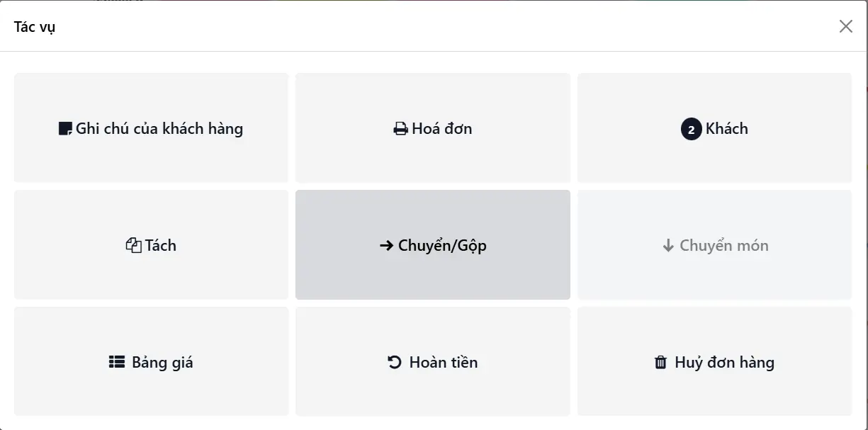This screenshot has width=868, height=430.
Task: Click the right arrow icon beside Chuyển/Gộp
Action: coord(387,246)
